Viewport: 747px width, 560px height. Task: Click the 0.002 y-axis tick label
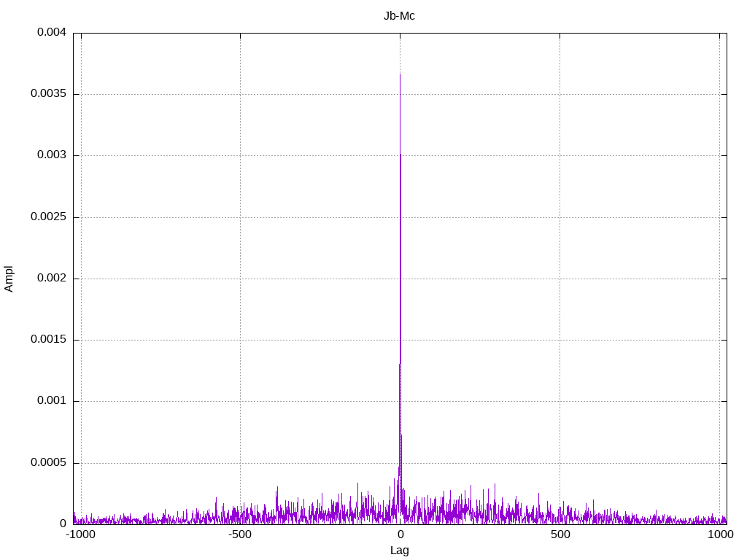click(x=52, y=278)
